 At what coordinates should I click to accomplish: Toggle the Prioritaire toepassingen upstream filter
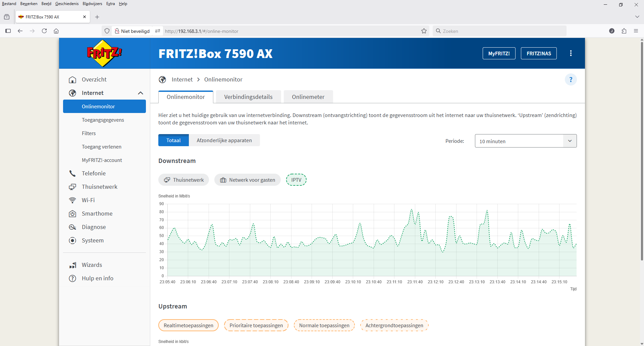256,325
